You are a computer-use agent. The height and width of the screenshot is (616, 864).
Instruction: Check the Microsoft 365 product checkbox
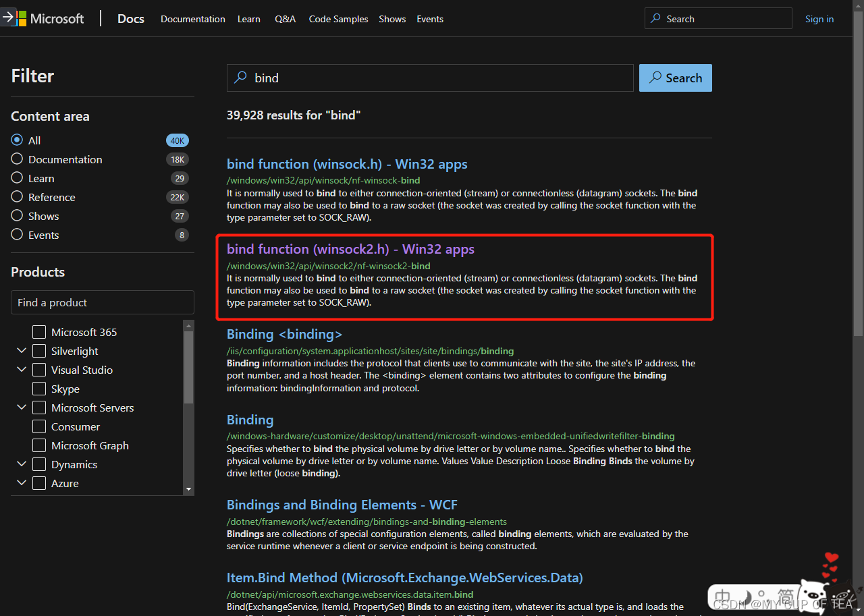(x=39, y=332)
